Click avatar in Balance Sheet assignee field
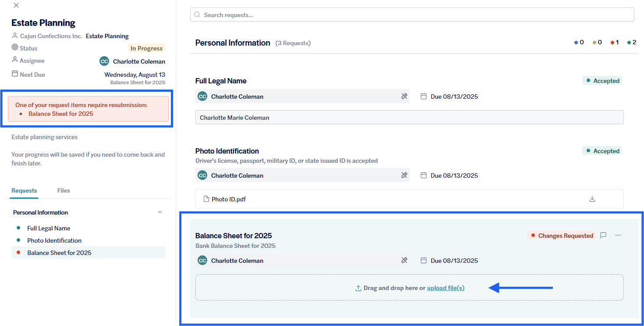Image resolution: width=644 pixels, height=326 pixels. [202, 261]
